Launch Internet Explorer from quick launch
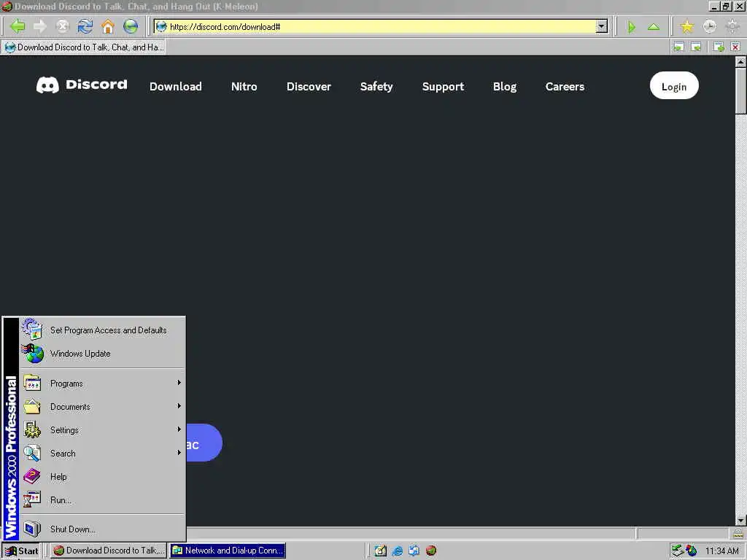The width and height of the screenshot is (747, 560). point(397,551)
